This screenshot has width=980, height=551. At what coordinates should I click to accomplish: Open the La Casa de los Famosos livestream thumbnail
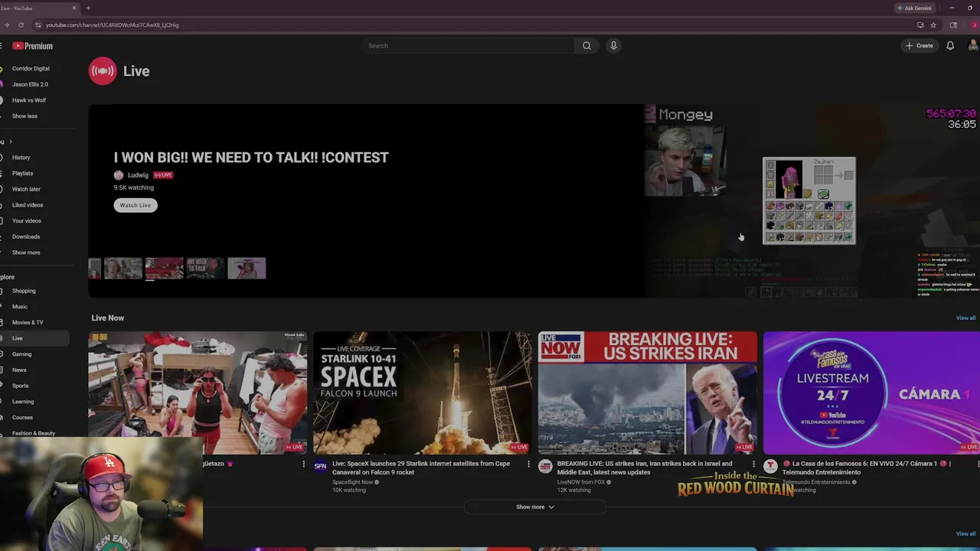[871, 393]
